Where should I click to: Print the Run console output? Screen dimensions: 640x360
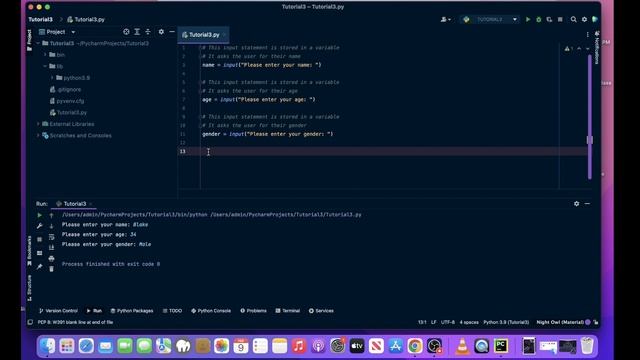pyautogui.click(x=51, y=258)
